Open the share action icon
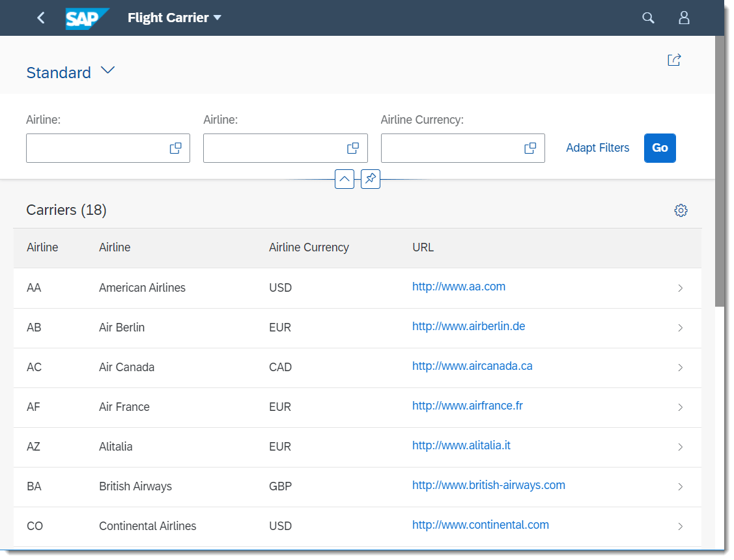Image resolution: width=734 pixels, height=560 pixels. 674,59
